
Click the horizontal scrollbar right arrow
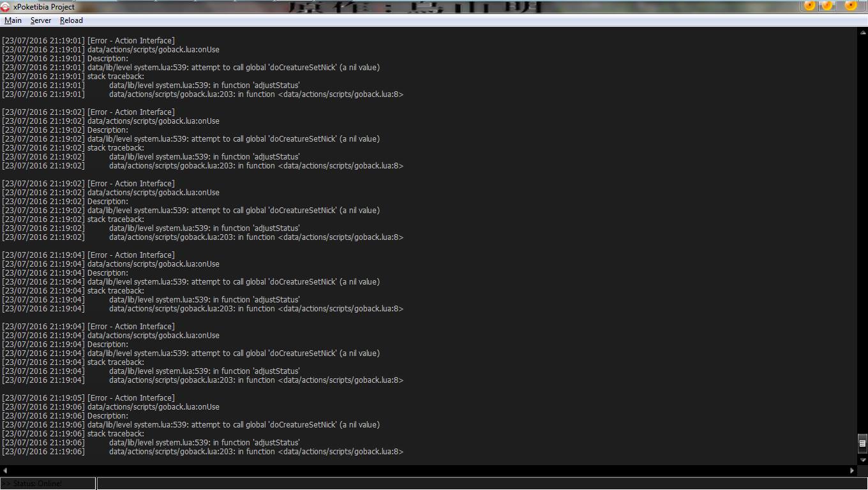[852, 470]
